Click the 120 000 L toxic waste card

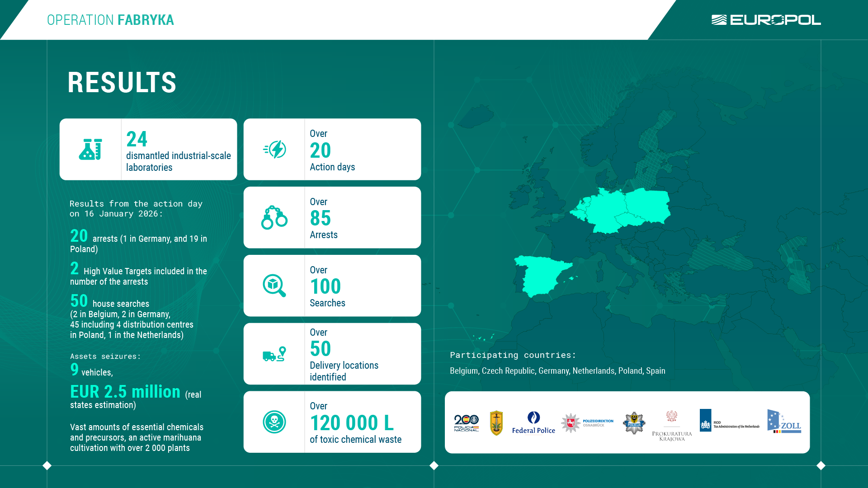(332, 422)
